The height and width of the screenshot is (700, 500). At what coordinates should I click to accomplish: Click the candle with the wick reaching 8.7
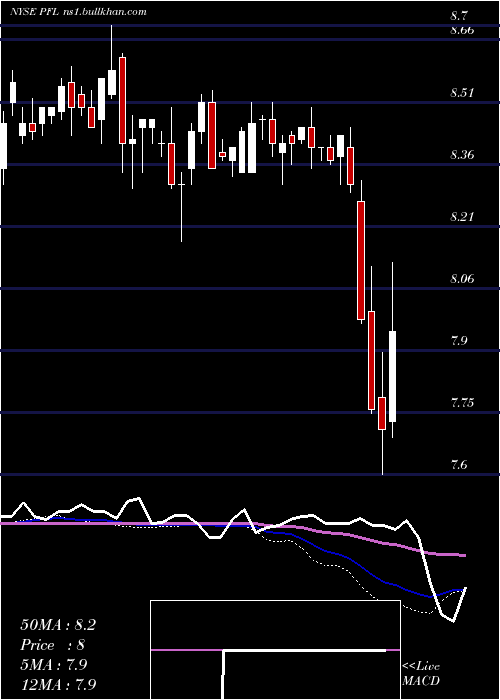click(112, 83)
